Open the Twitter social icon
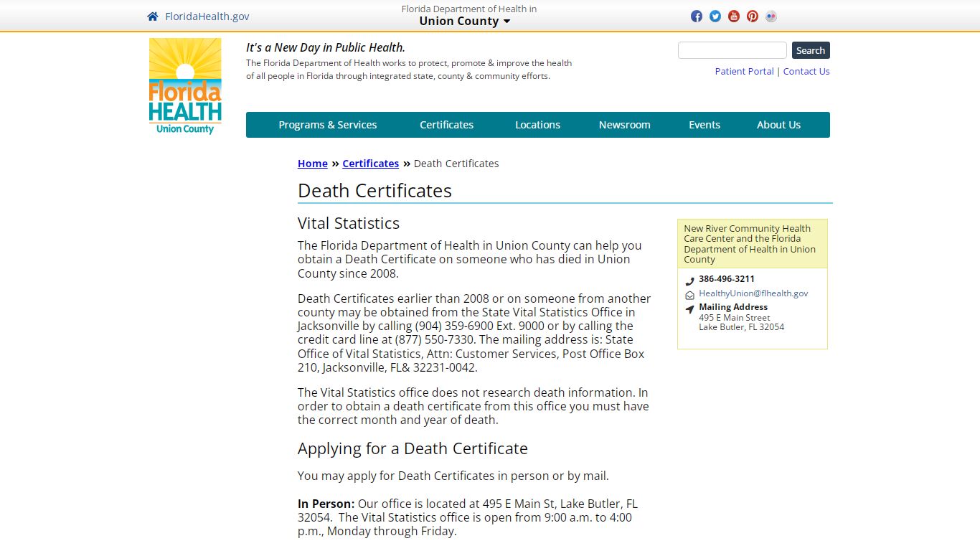 click(x=715, y=17)
